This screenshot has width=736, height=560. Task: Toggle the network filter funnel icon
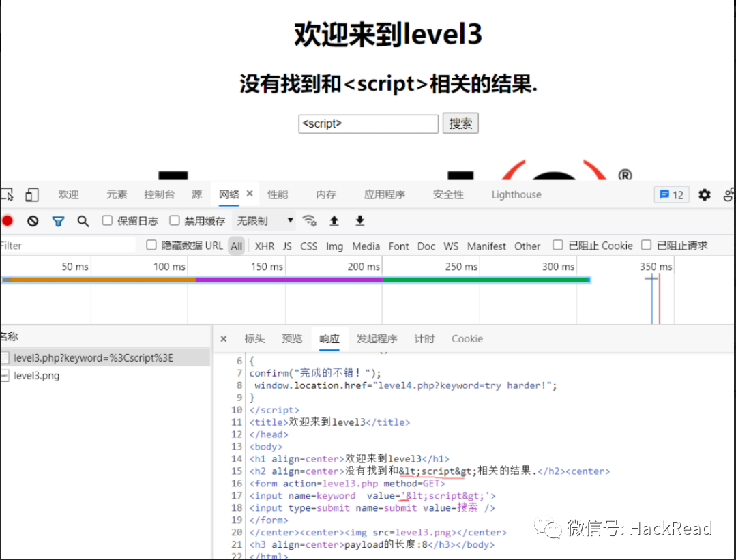pos(58,220)
